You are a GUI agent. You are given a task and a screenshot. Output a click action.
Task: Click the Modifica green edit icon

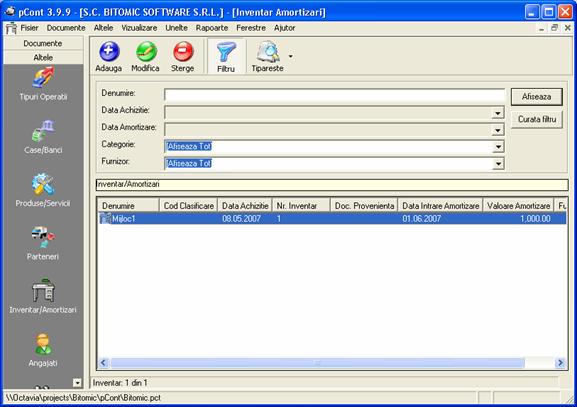tap(146, 52)
